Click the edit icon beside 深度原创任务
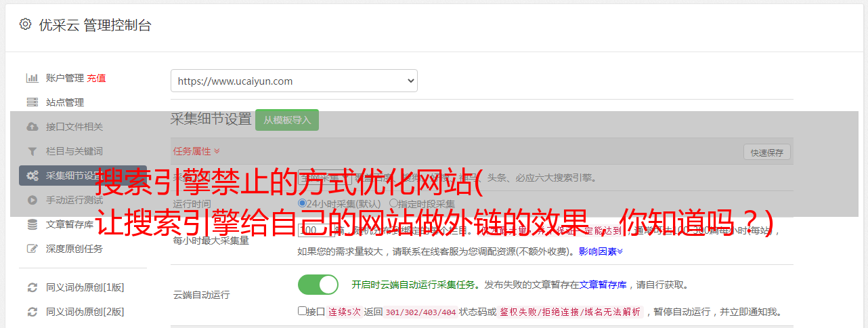868x328 pixels. pos(32,249)
